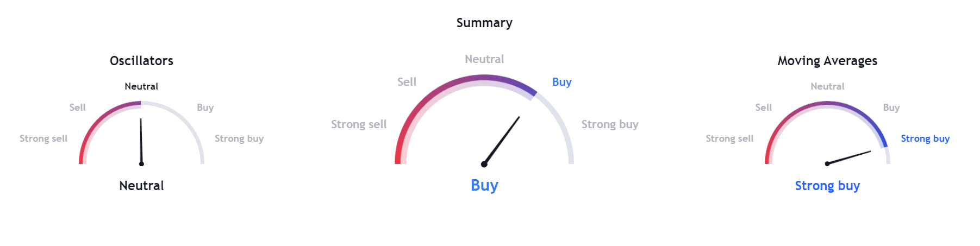Click Moving Averages gauge's blue Strong buy label
This screenshot has width=980, height=246.
pos(925,138)
